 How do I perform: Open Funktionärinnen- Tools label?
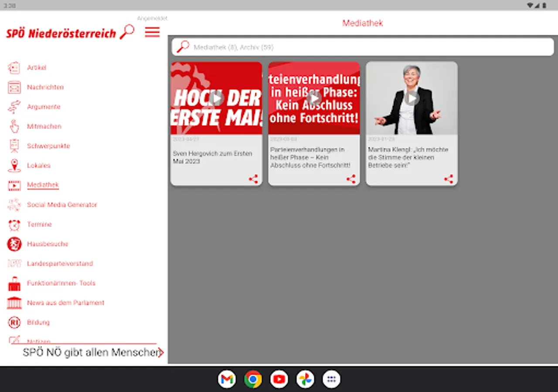pyautogui.click(x=61, y=283)
